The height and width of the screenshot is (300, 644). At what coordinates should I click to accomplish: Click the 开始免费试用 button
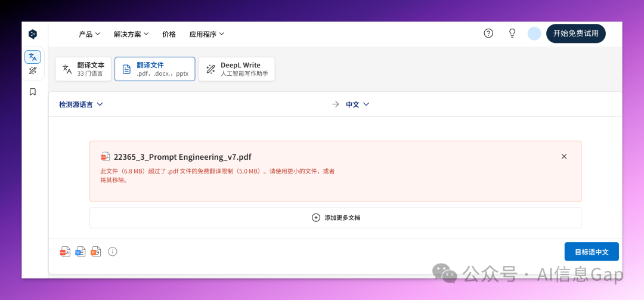pos(576,34)
